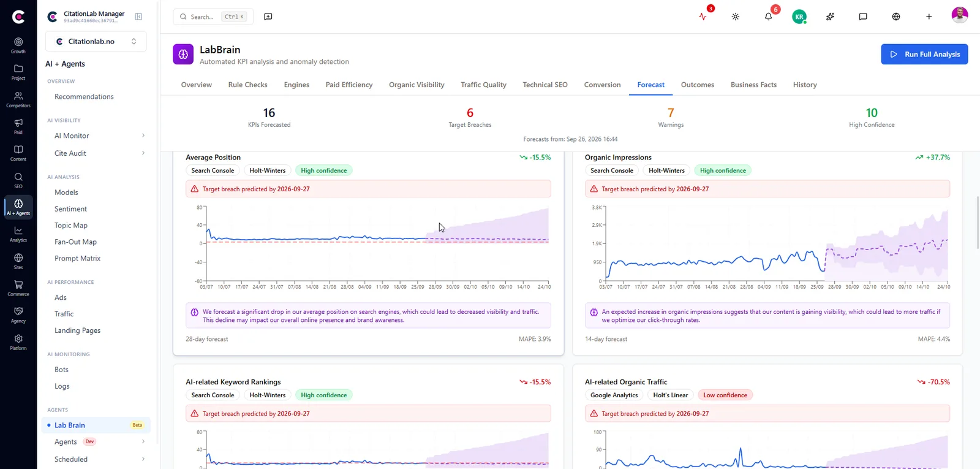Open the Agency icon in sidebar
The width and height of the screenshot is (980, 469).
click(18, 315)
